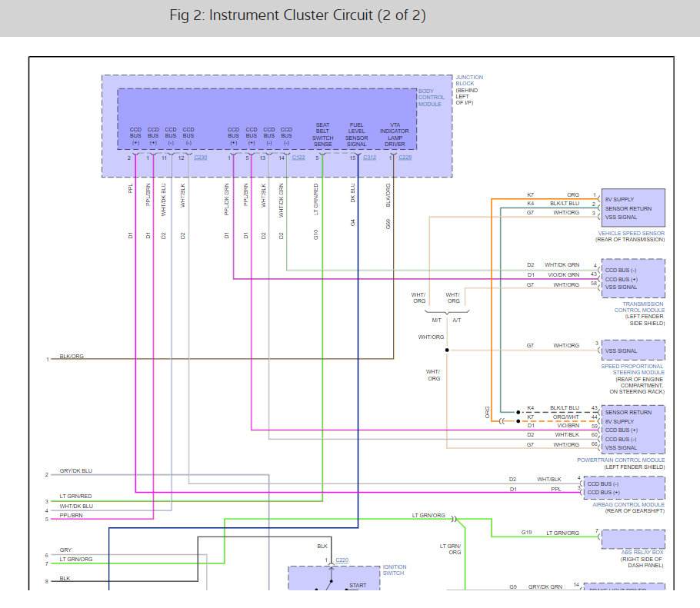Image resolution: width=700 pixels, height=608 pixels.
Task: Click the G19 circuit code label
Action: coord(526,533)
